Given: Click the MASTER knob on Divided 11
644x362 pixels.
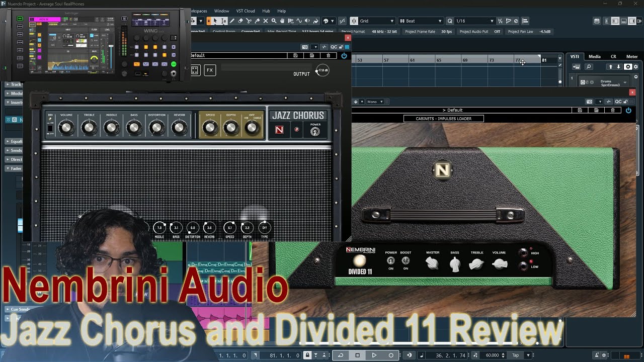Looking at the screenshot, I should [x=433, y=263].
